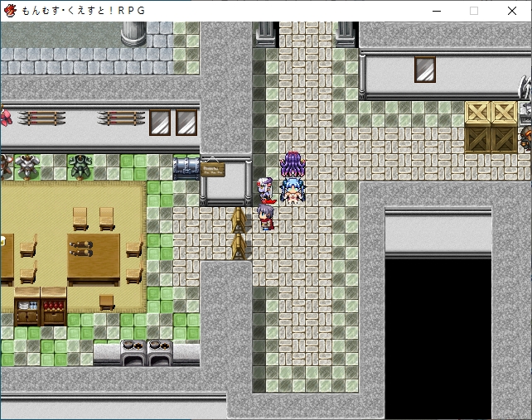Click the wooden stool beside the cabinets
532x420 pixels.
pos(107,302)
